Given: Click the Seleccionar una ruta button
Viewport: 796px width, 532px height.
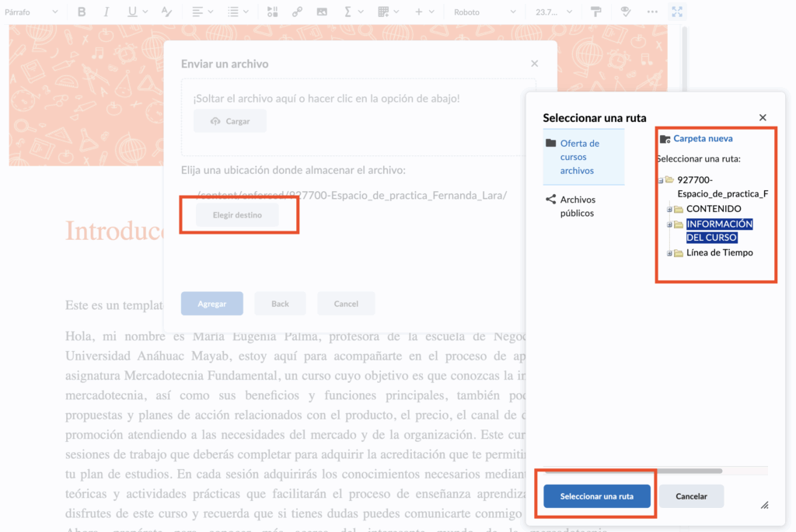Looking at the screenshot, I should point(596,496).
